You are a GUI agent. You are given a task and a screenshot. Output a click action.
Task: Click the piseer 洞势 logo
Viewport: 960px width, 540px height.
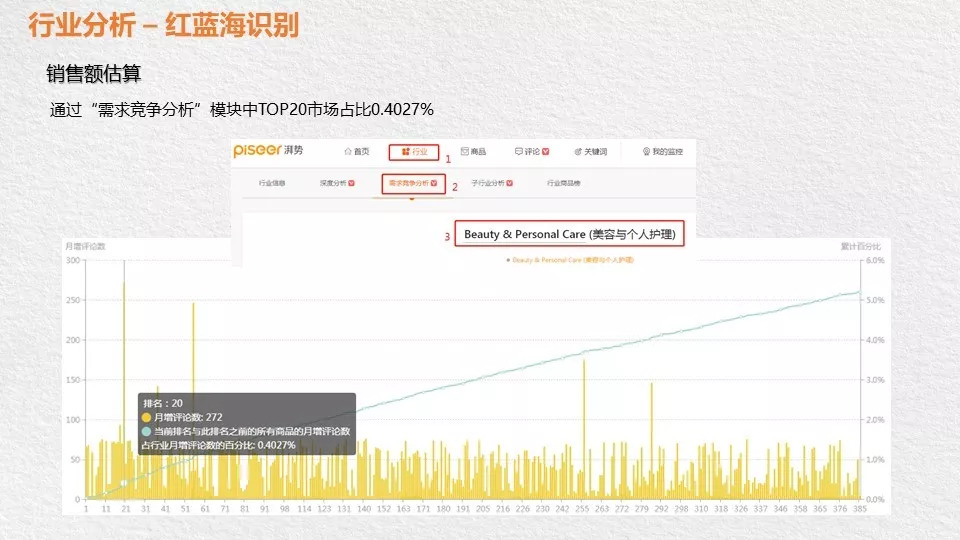click(268, 150)
